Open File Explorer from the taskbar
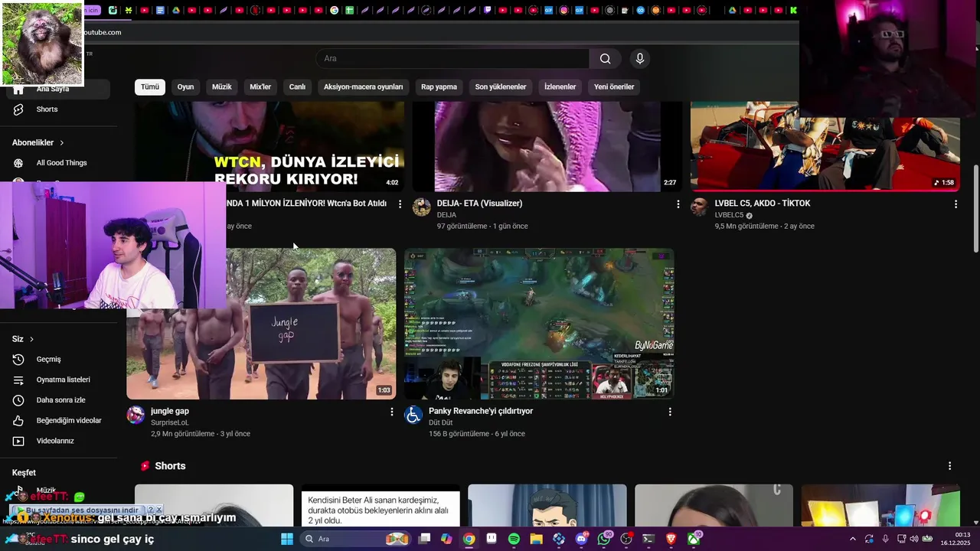Viewport: 980px width, 551px height. click(537, 539)
